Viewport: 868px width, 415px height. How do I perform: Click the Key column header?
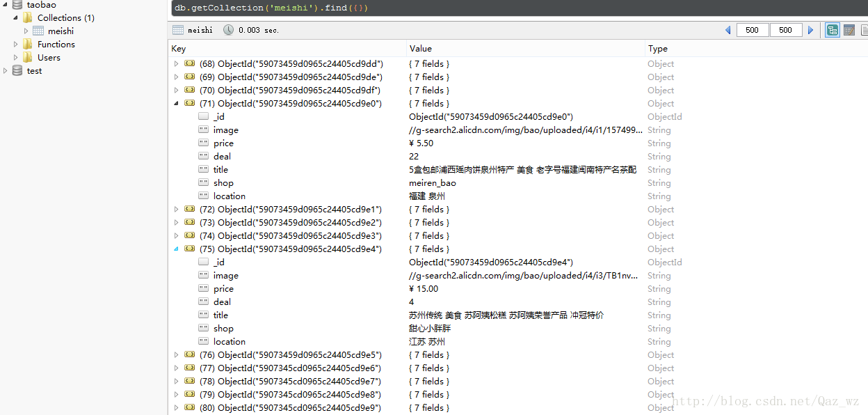point(287,48)
